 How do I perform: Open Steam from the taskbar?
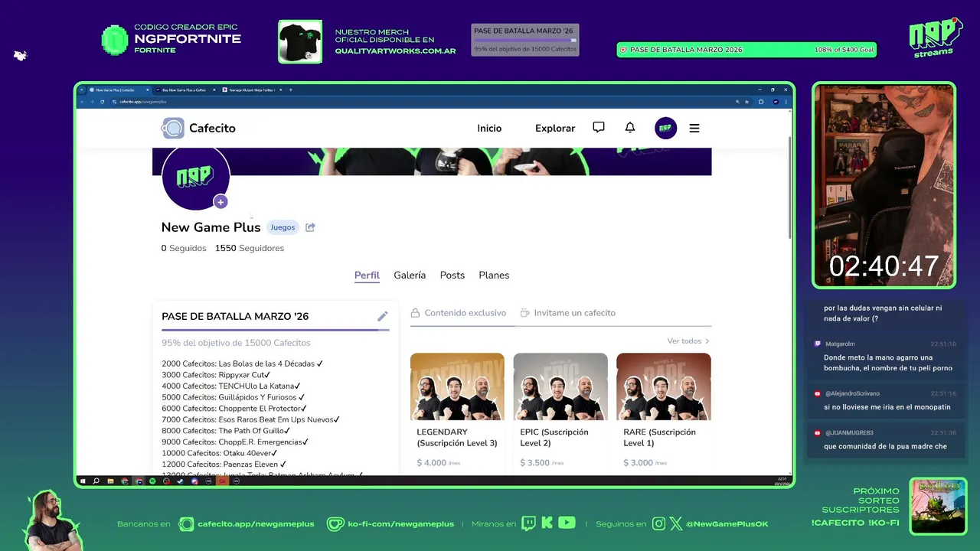[x=180, y=481]
